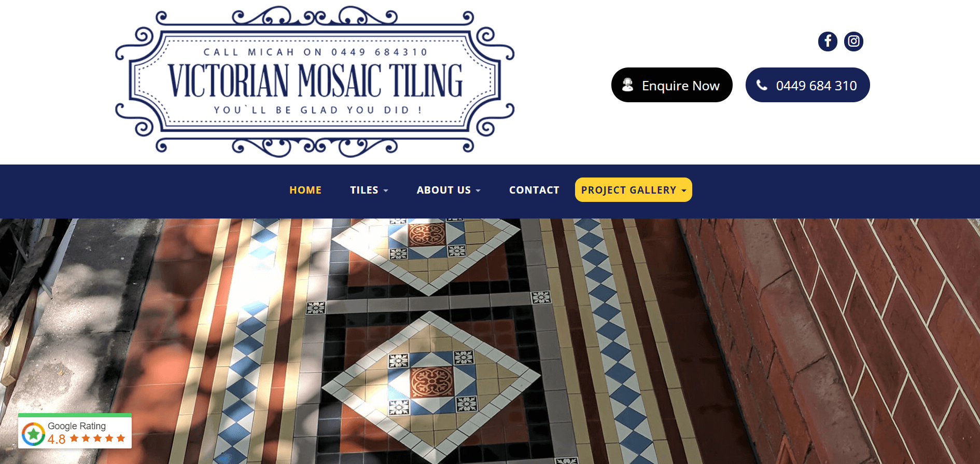Open the Google Rating widget text
980x464 pixels.
(77, 426)
